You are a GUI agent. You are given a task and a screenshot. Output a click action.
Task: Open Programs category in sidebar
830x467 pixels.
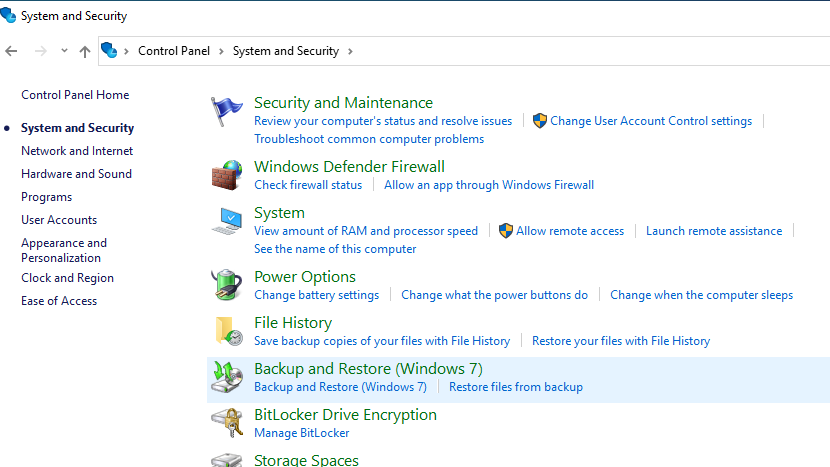tap(47, 197)
